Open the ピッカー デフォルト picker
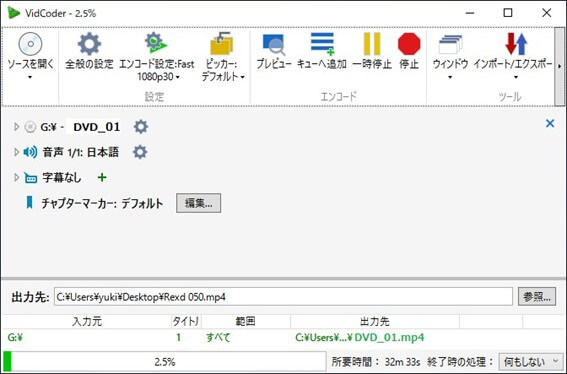The image size is (567, 374). point(222,57)
